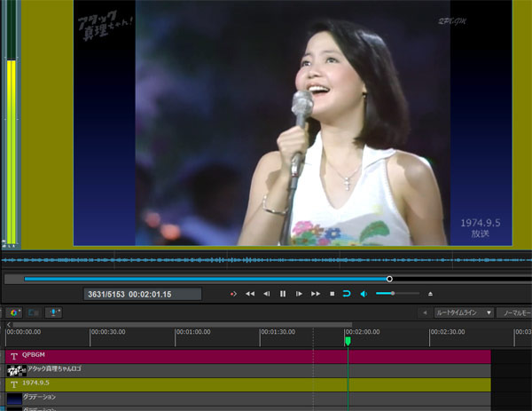Click the T icon on QPBGM layer

point(14,357)
